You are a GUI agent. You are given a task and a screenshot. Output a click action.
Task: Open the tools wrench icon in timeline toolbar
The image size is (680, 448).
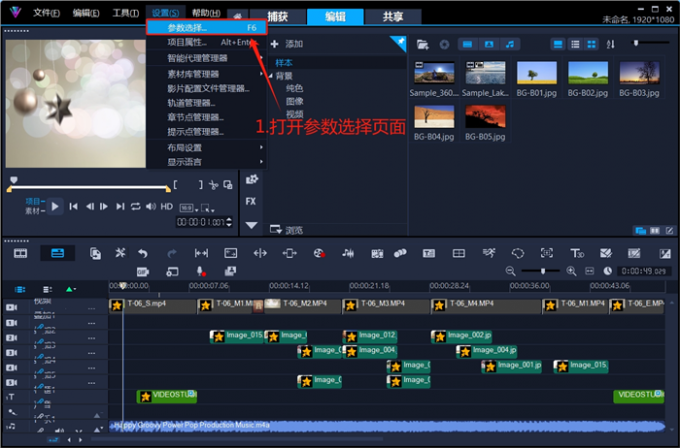pyautogui.click(x=120, y=253)
